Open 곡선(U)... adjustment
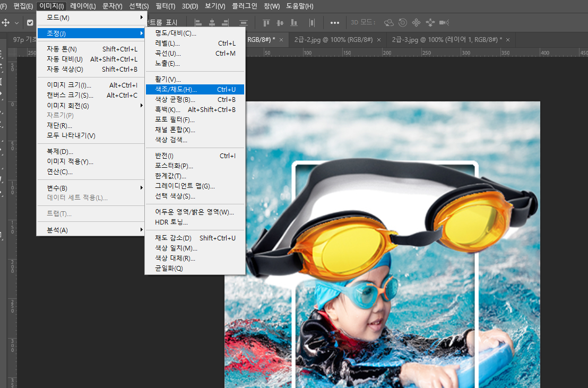 point(195,53)
